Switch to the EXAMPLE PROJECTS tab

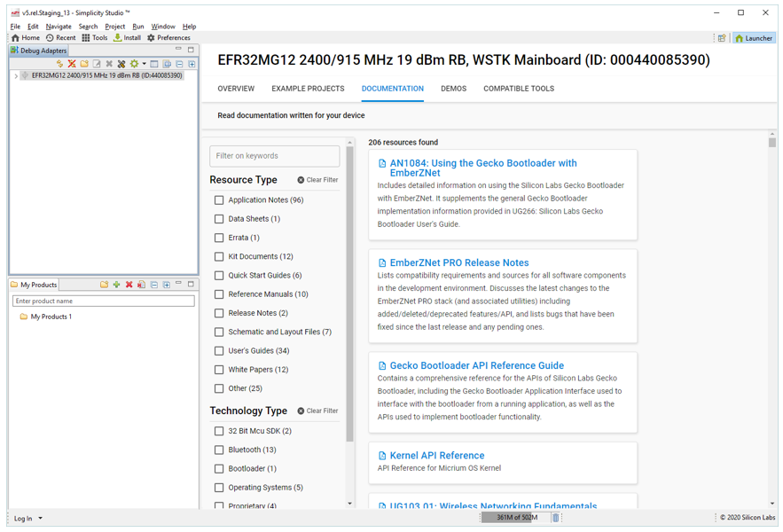point(308,89)
